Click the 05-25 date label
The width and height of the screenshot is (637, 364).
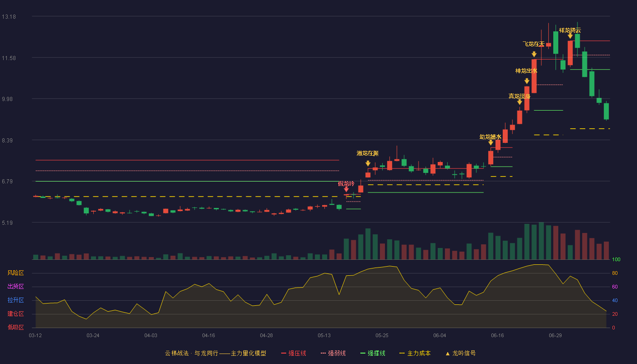[x=382, y=335]
